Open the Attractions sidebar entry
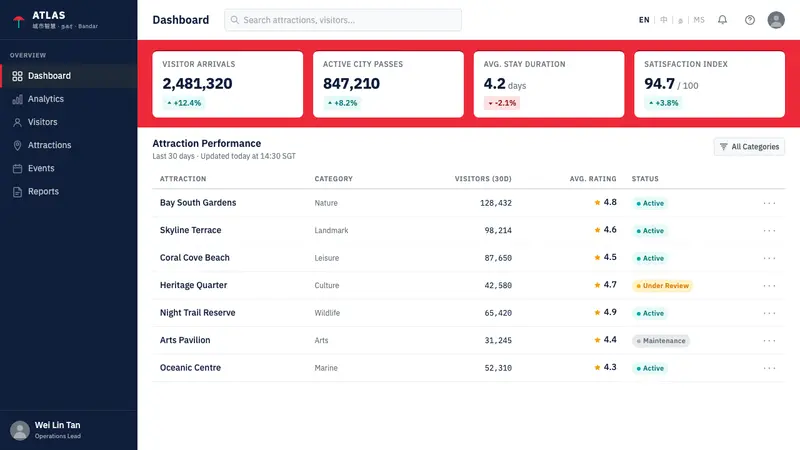Viewport: 800px width, 450px height. click(x=68, y=145)
